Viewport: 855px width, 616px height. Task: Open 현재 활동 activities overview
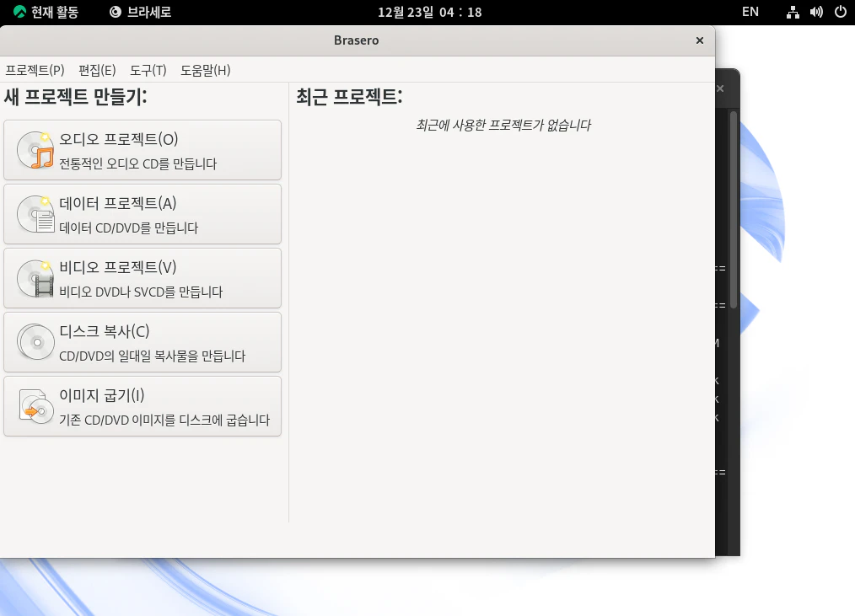(x=46, y=12)
